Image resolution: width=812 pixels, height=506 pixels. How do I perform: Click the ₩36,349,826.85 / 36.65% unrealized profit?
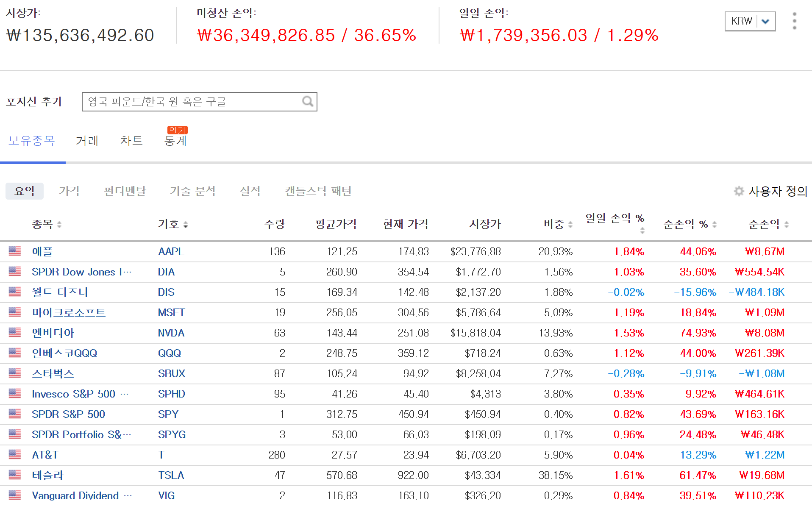tap(307, 35)
